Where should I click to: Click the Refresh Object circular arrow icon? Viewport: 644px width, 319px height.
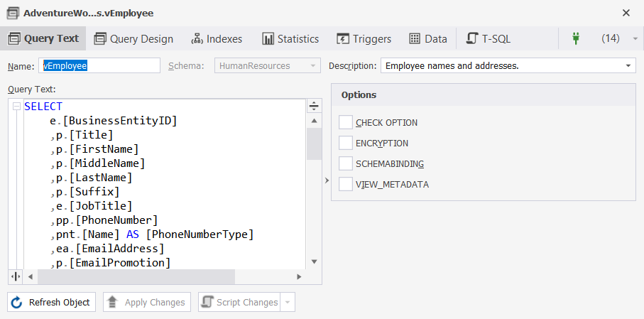[16, 303]
